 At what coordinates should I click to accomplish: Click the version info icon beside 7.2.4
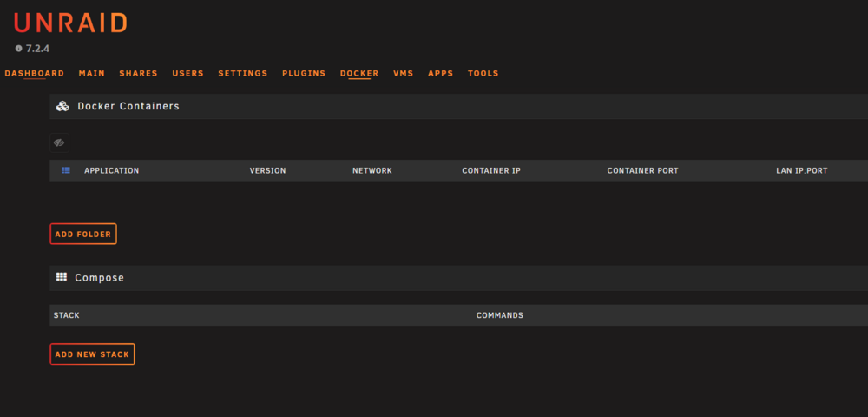click(19, 49)
